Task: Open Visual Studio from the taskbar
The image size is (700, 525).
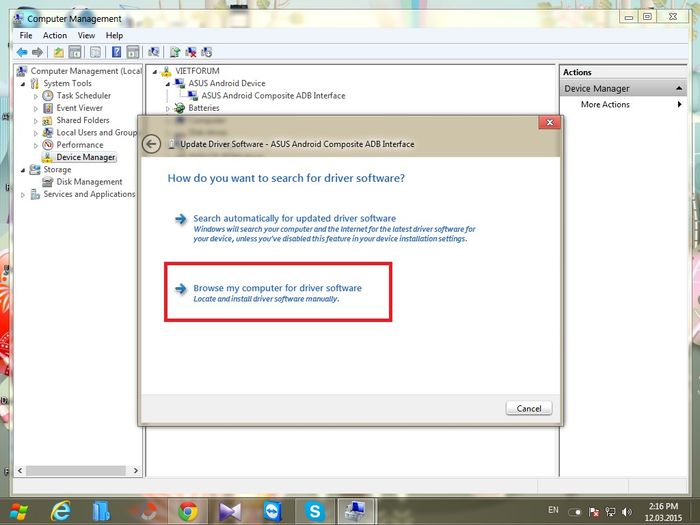Action: [230, 512]
